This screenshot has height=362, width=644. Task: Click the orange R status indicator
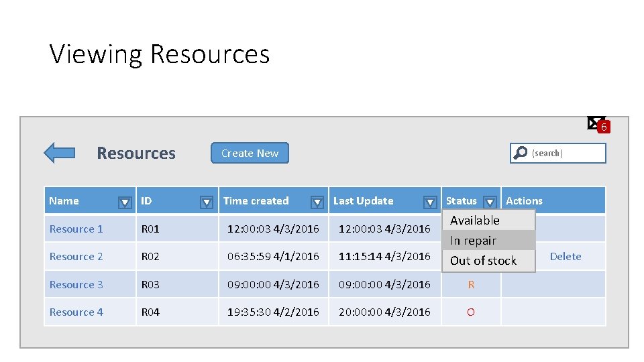(471, 284)
